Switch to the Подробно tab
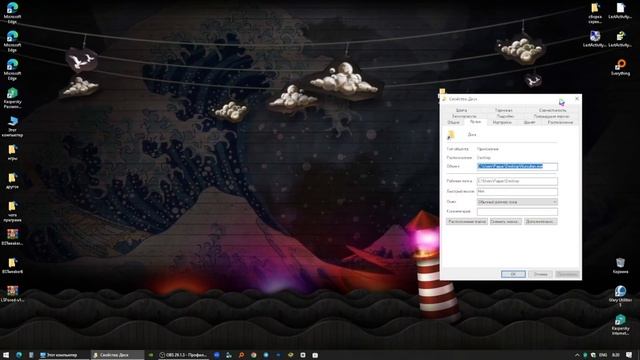The image size is (640, 360). coord(505,116)
